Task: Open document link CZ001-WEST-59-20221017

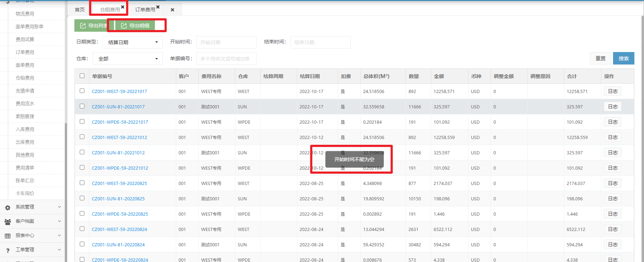Action: pos(120,92)
